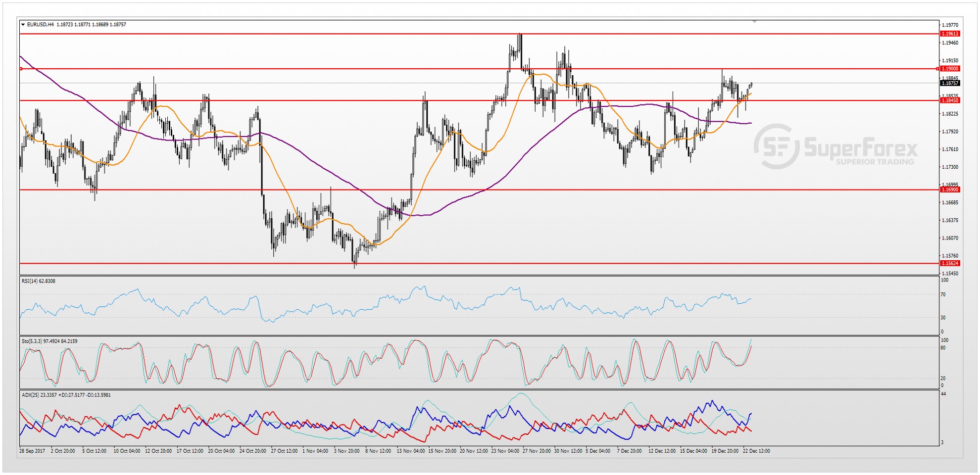Click the 15 Dec 04:00 time label
This screenshot has width=980, height=475.
pyautogui.click(x=693, y=451)
